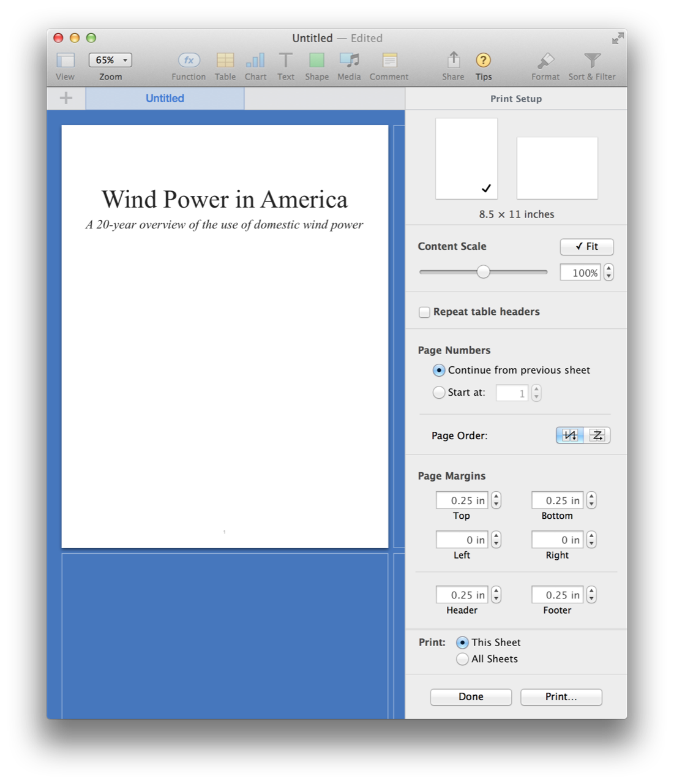
Task: Select the title Wind Power in America
Action: pyautogui.click(x=225, y=199)
